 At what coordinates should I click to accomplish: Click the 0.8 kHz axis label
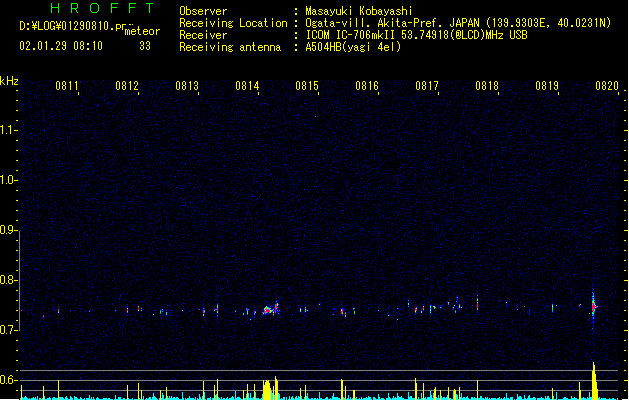pyautogui.click(x=8, y=280)
